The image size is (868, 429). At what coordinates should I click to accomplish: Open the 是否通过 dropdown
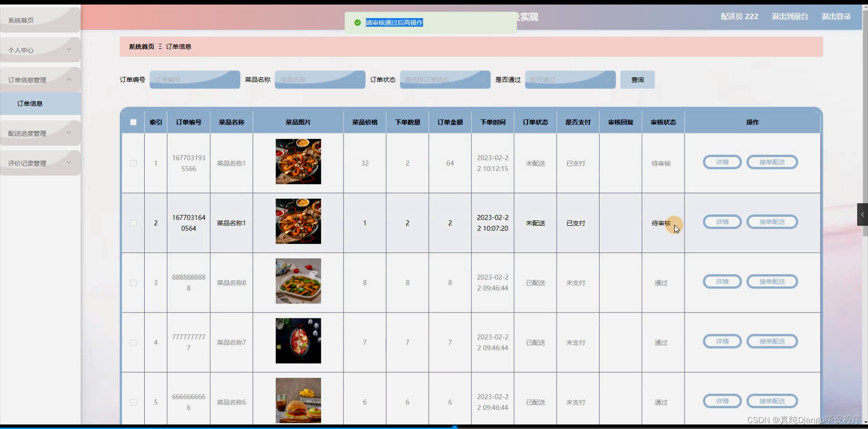570,79
